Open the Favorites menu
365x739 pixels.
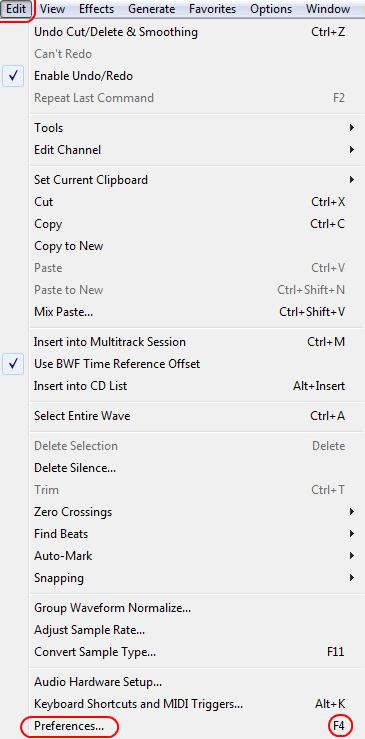pos(212,9)
